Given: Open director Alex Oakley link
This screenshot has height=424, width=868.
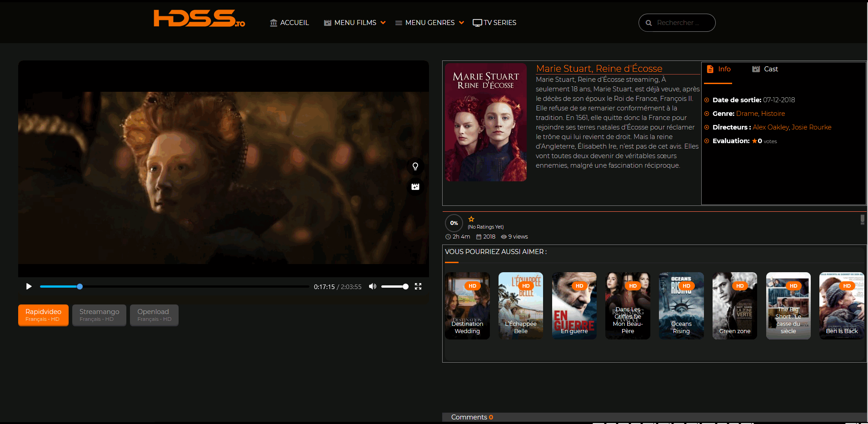Looking at the screenshot, I should click(x=770, y=127).
